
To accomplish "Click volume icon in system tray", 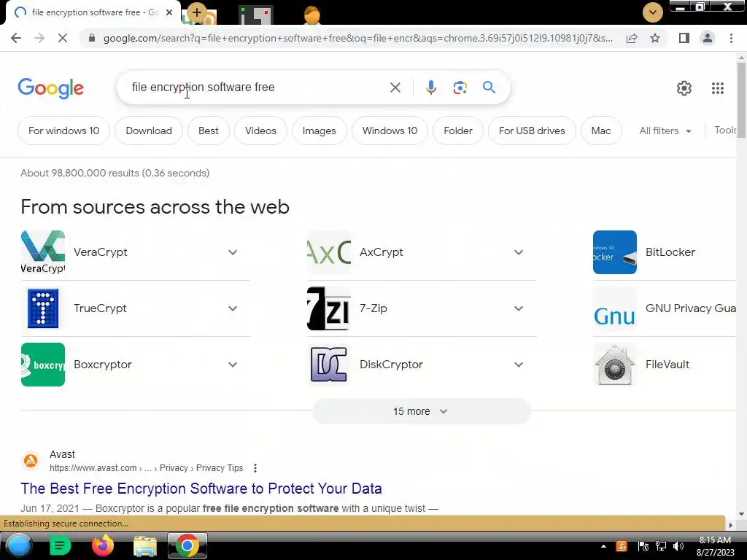I will pyautogui.click(x=678, y=546).
